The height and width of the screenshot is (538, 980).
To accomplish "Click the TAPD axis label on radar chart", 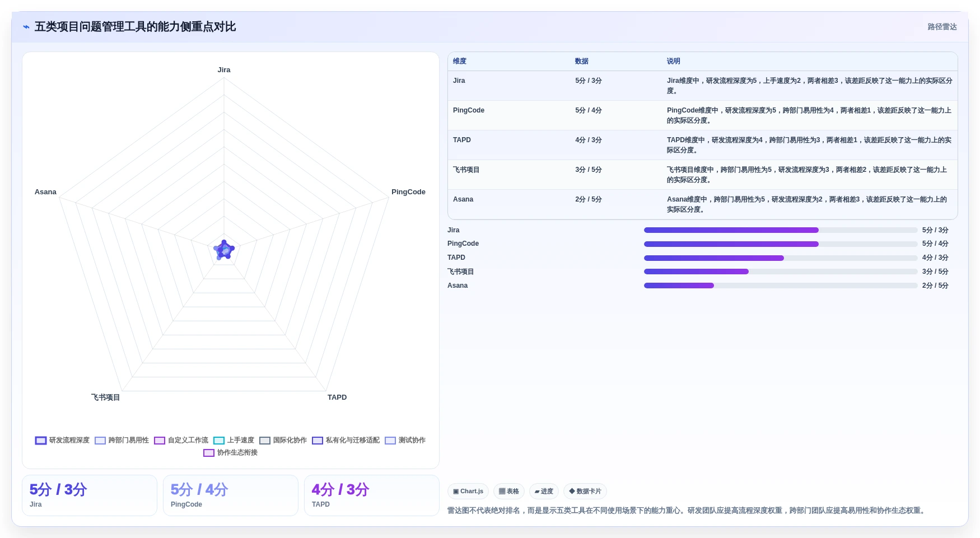I will [337, 397].
